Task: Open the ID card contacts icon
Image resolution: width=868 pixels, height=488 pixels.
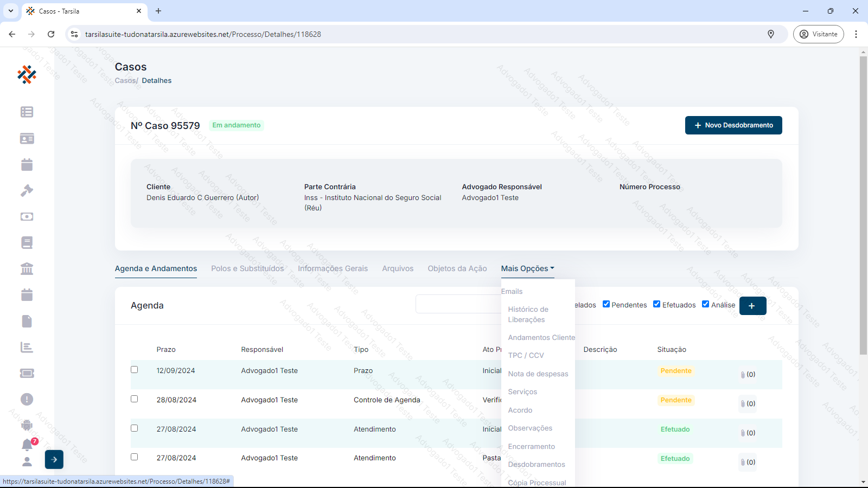Action: point(27,138)
